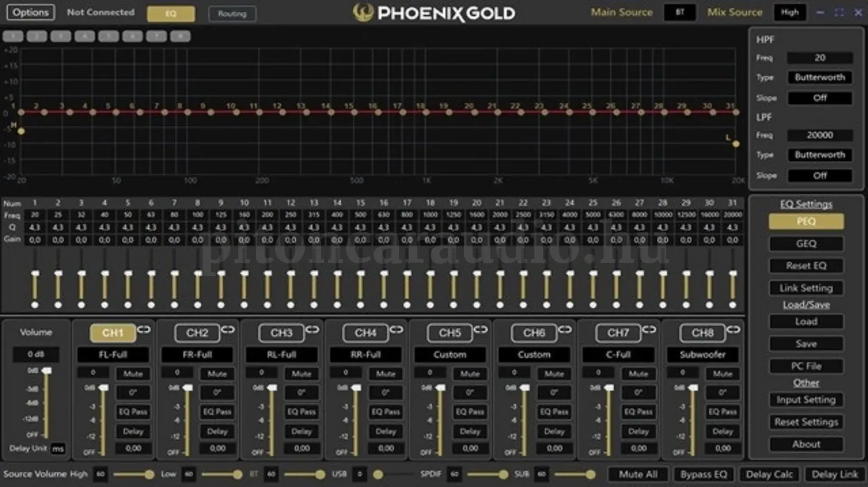This screenshot has height=487, width=868.
Task: Toggle EQ Pass for CH2
Action: click(x=217, y=412)
